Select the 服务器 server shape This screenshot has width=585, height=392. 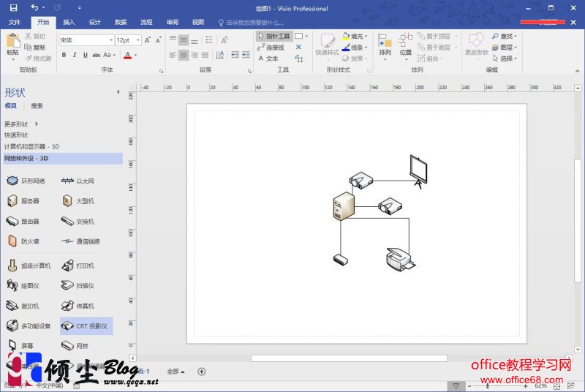(x=23, y=201)
